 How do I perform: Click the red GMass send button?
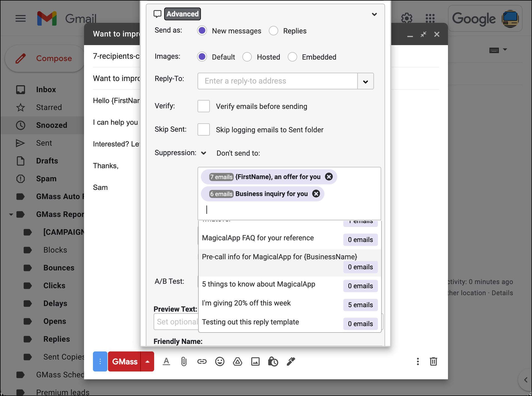coord(124,361)
